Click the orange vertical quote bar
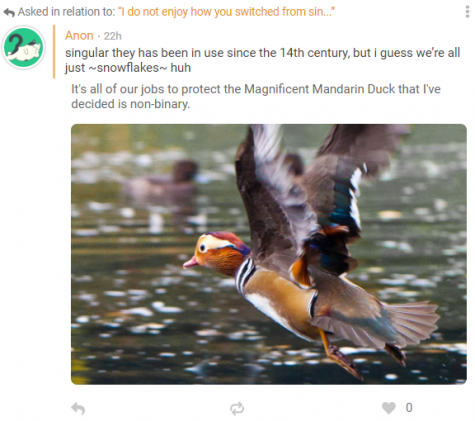Screen dimensions: 475x421 (x=54, y=52)
